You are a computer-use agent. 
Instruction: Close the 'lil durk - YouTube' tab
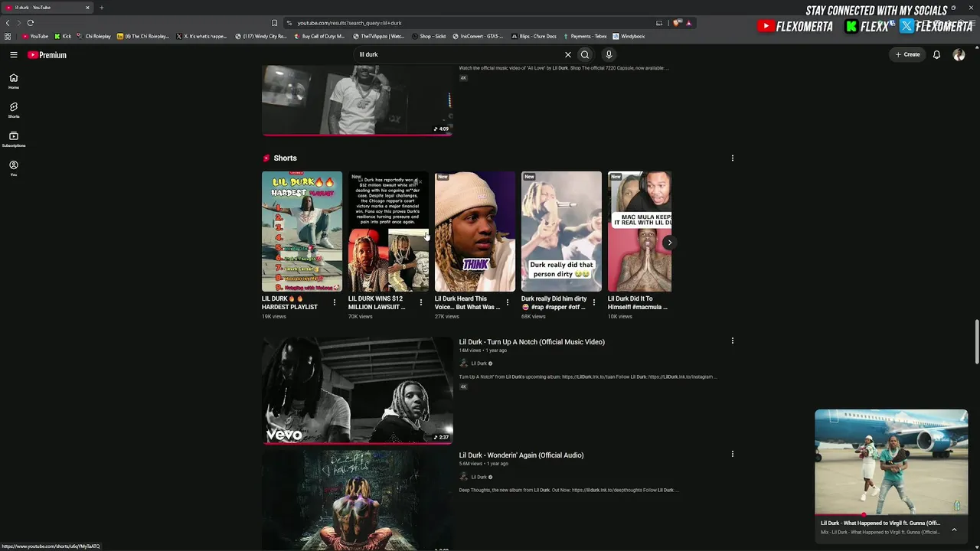click(87, 8)
